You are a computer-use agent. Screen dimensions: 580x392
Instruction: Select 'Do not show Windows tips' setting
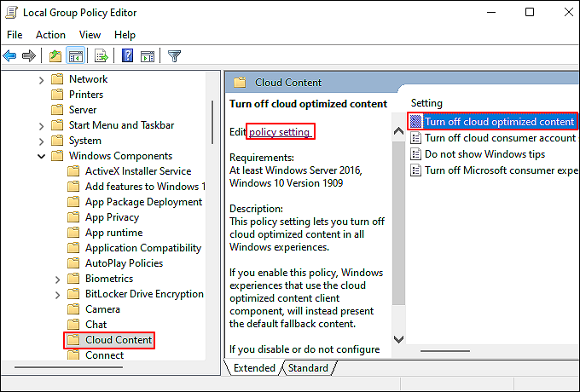(x=484, y=154)
